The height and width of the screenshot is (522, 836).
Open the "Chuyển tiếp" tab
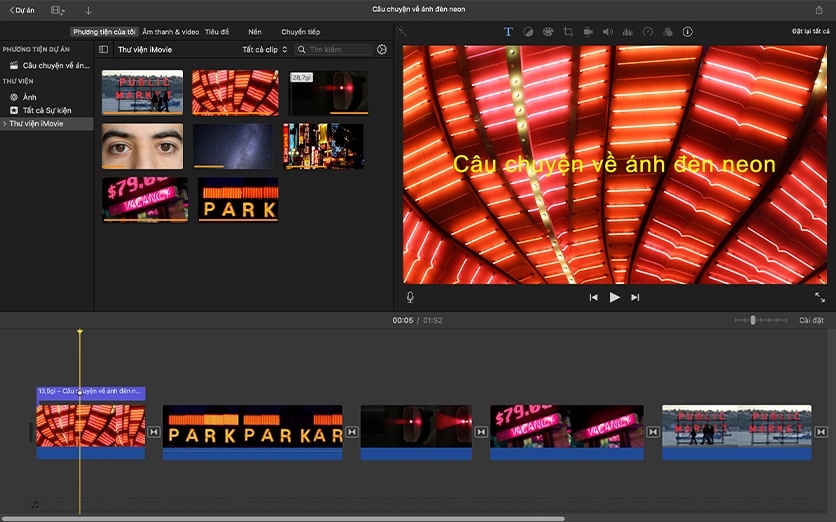pyautogui.click(x=300, y=32)
